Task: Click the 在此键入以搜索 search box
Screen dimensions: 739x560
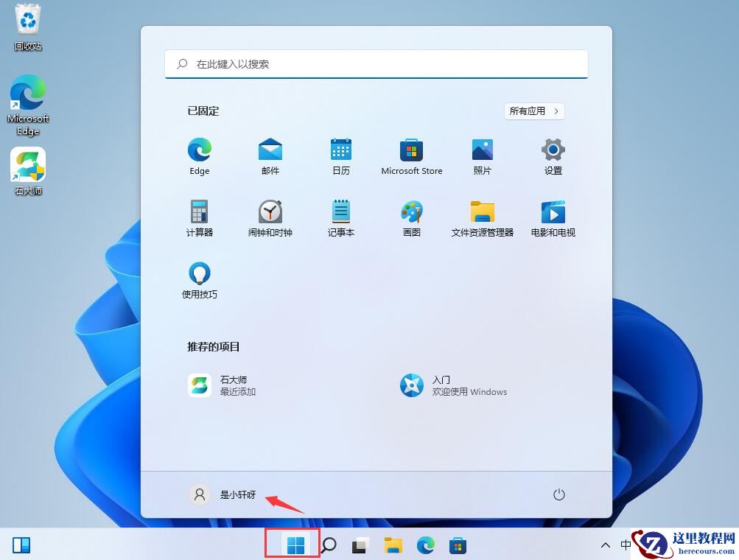Action: pos(376,64)
